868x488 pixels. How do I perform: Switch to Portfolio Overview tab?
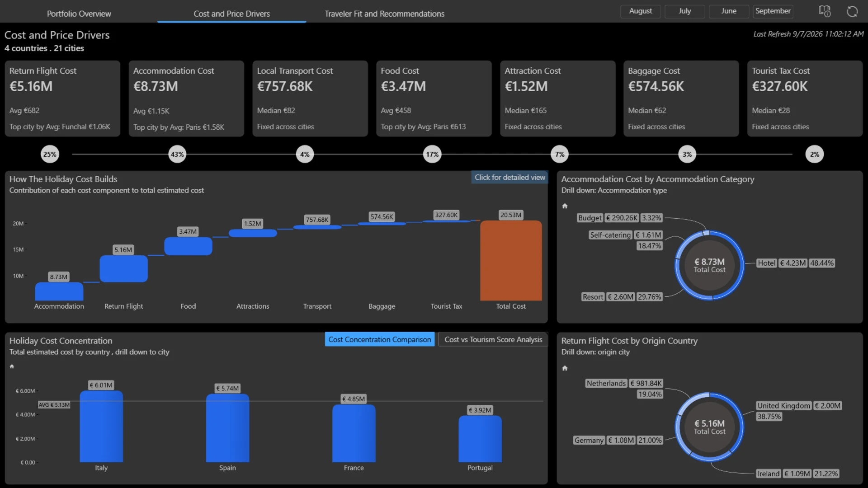(x=79, y=14)
